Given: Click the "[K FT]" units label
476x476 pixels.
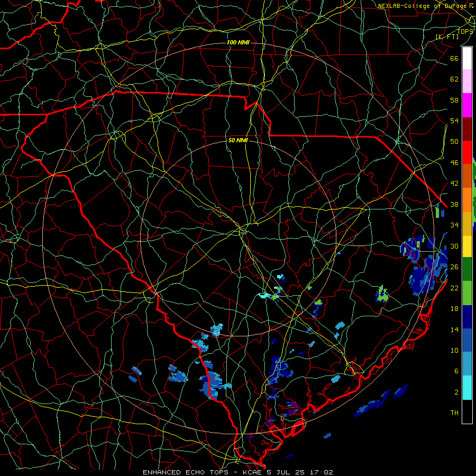Looking at the screenshot, I should 447,36.
